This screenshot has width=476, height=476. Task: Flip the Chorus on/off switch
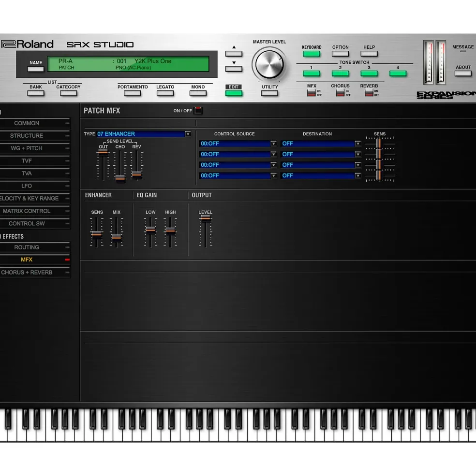click(x=340, y=93)
